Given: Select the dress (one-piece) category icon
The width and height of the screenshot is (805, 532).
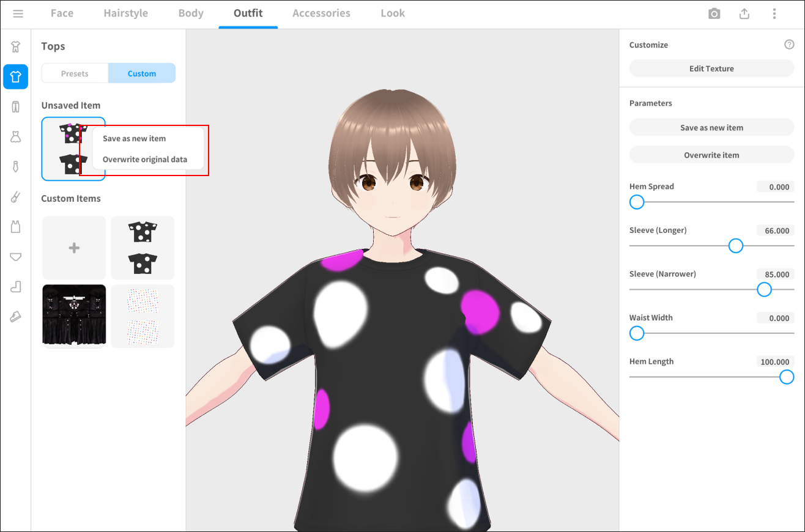Looking at the screenshot, I should (x=16, y=136).
